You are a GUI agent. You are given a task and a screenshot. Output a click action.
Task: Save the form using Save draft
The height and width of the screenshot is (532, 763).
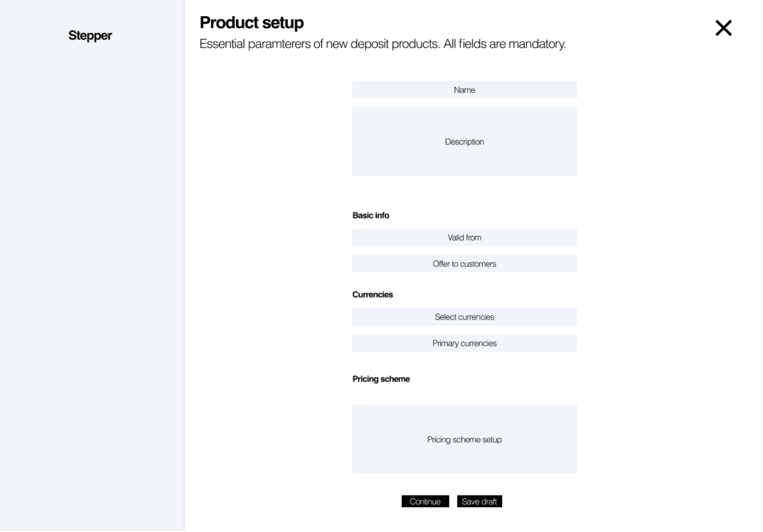(x=479, y=501)
